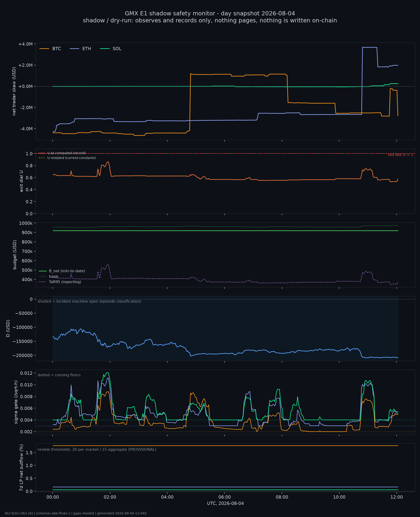Image resolution: width=420 pixels, height=517 pixels.
Task: Select the '04:00' time tick label
Action: pyautogui.click(x=167, y=497)
